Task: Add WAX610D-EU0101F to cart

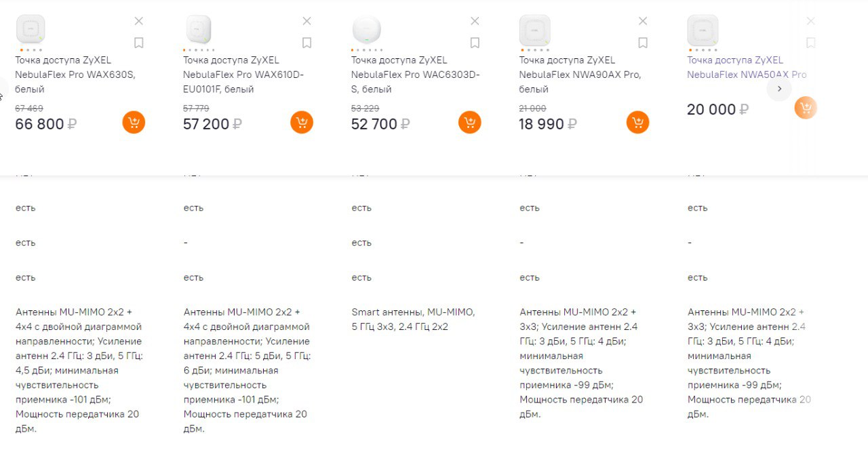Action: click(x=302, y=123)
